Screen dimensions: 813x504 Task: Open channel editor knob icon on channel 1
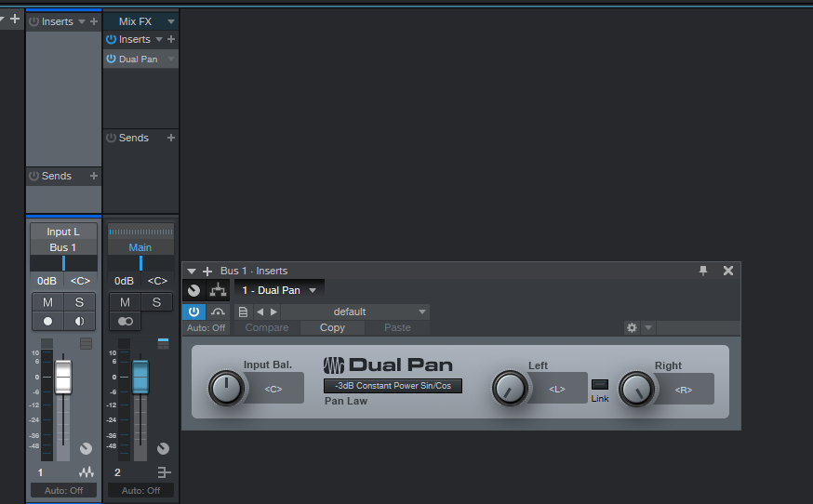coord(87,448)
